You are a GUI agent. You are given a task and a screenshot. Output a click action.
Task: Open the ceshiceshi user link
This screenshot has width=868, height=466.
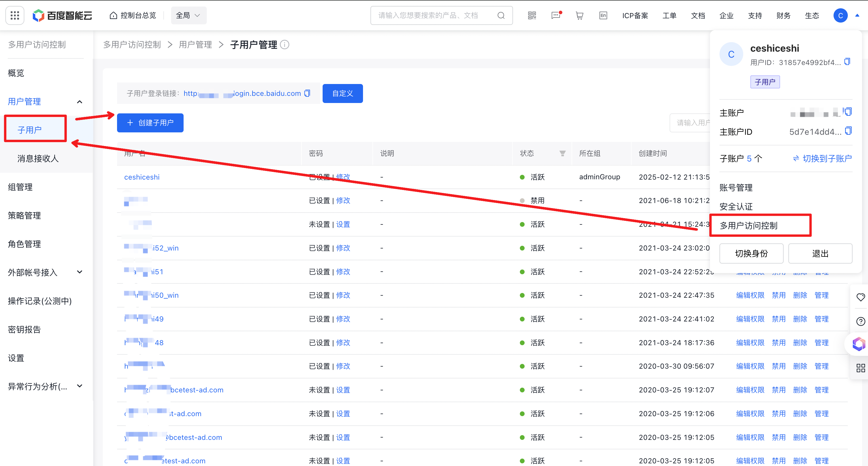coord(142,177)
